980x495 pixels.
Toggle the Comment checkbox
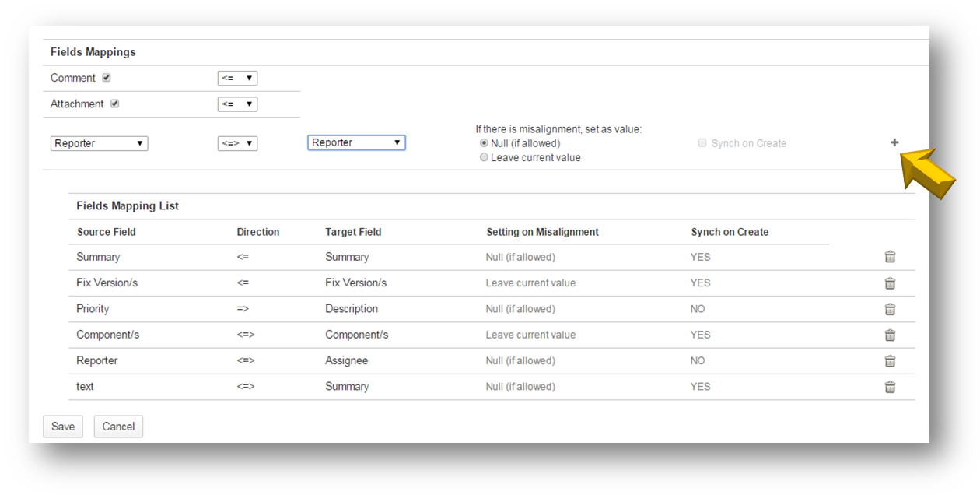coord(107,78)
